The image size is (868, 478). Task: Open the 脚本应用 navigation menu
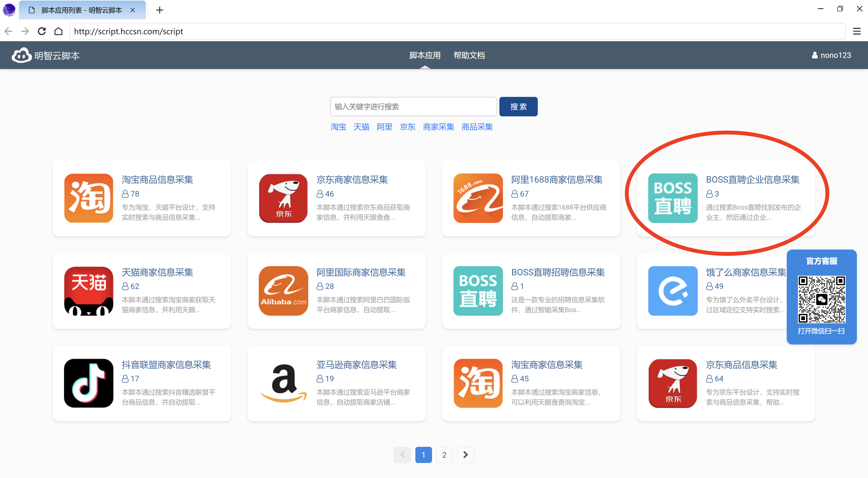(425, 55)
